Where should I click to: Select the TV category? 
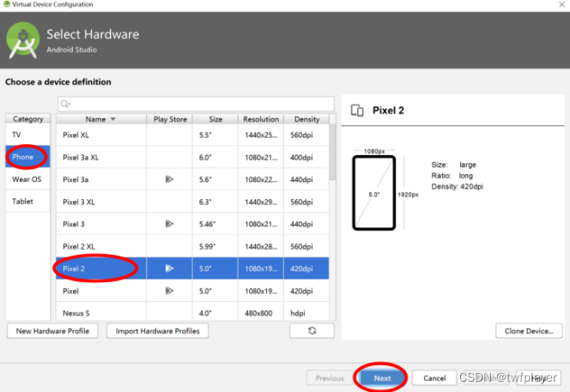coord(27,135)
